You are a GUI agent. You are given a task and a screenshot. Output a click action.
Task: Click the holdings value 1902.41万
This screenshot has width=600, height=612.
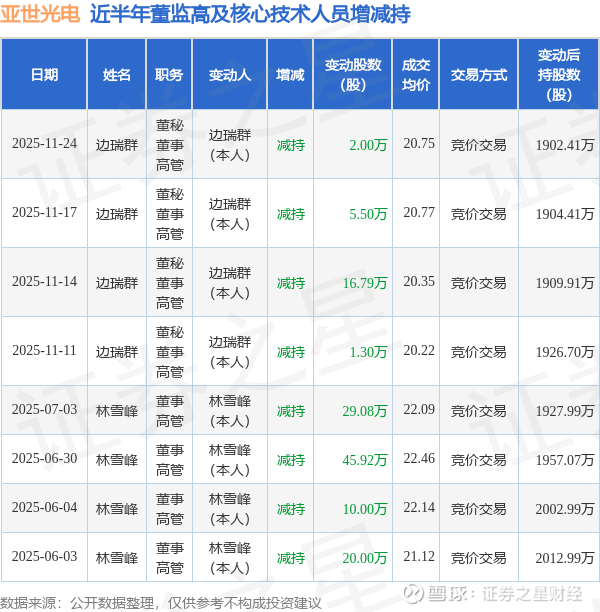point(564,145)
